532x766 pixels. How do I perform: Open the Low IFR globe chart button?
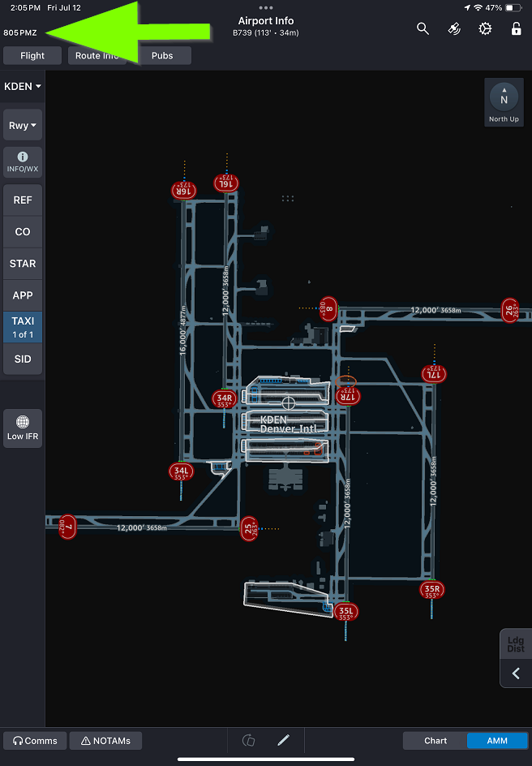point(23,428)
